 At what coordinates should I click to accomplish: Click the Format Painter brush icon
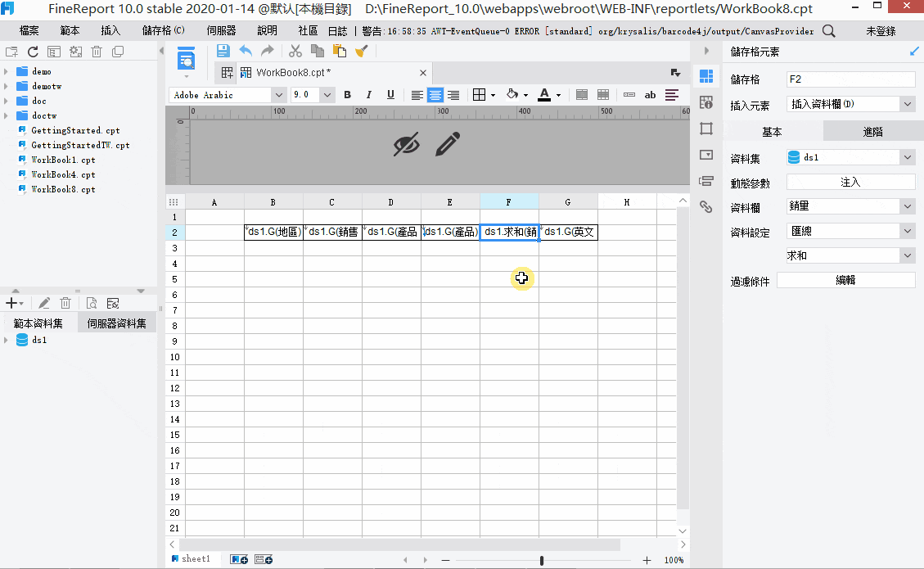361,52
